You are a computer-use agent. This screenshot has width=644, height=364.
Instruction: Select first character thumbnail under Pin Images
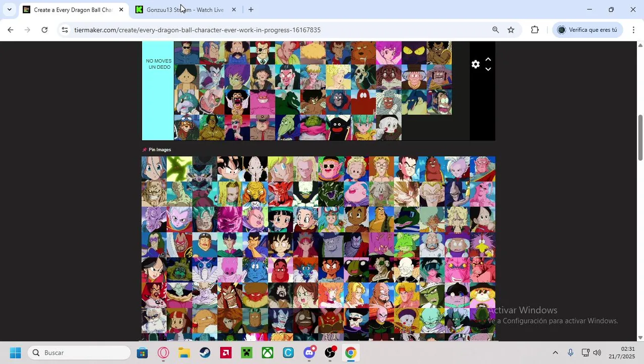[x=154, y=169]
